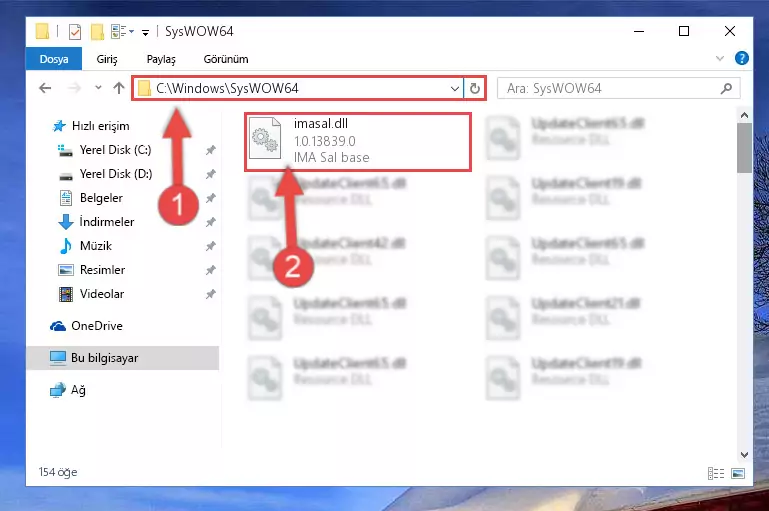Click the version text 1.0.13839.0

[x=325, y=141]
